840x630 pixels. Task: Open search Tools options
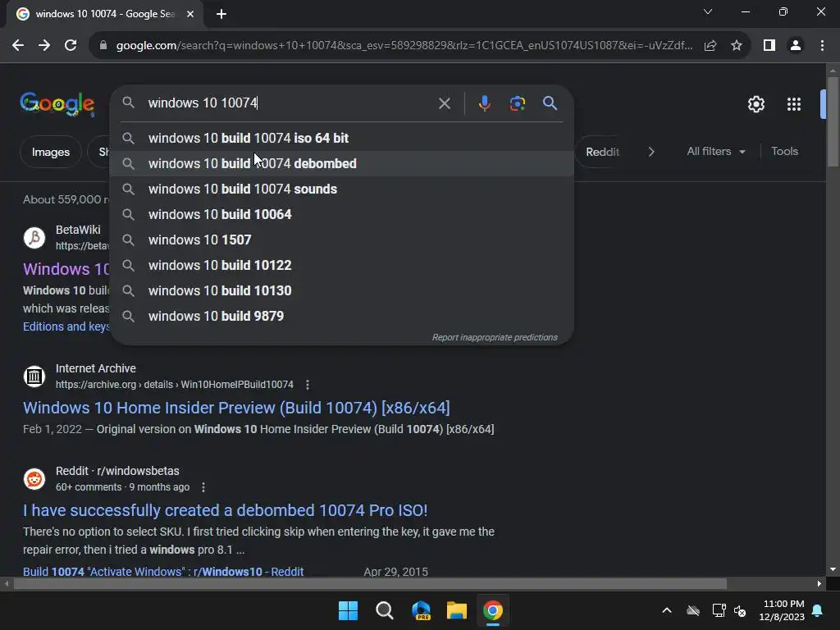point(784,152)
